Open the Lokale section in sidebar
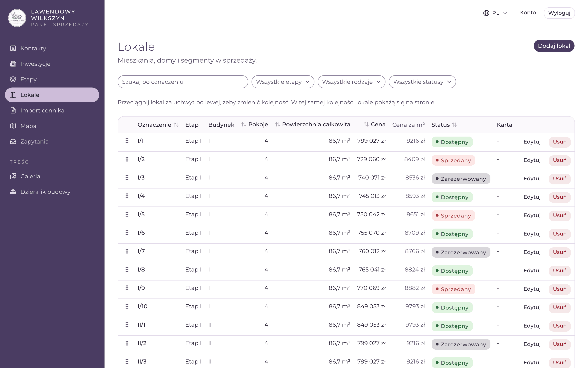Image resolution: width=588 pixels, height=368 pixels. 52,95
